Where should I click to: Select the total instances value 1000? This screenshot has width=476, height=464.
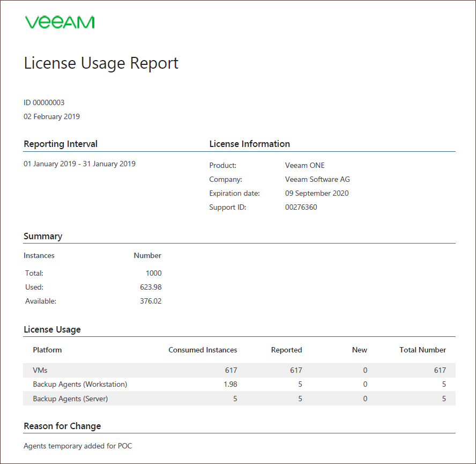pyautogui.click(x=154, y=273)
